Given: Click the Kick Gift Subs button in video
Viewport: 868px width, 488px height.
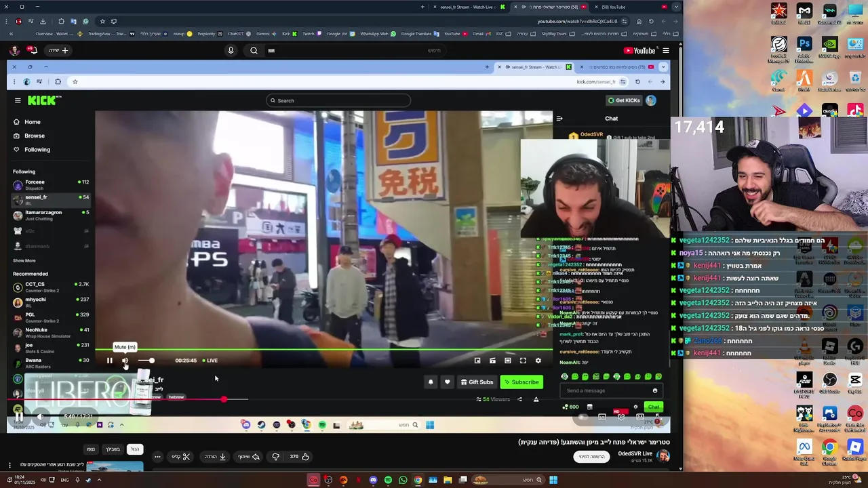Looking at the screenshot, I should (x=477, y=382).
